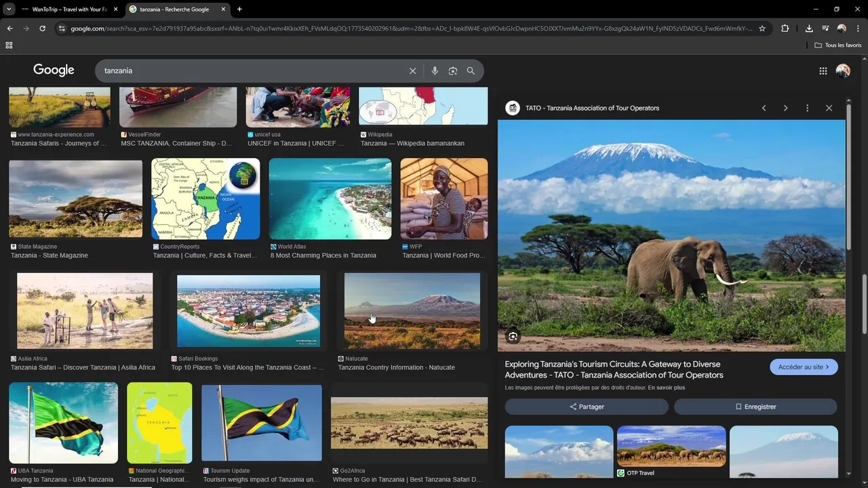Image resolution: width=868 pixels, height=488 pixels.
Task: Submit search with the magnifier icon
Action: click(471, 71)
